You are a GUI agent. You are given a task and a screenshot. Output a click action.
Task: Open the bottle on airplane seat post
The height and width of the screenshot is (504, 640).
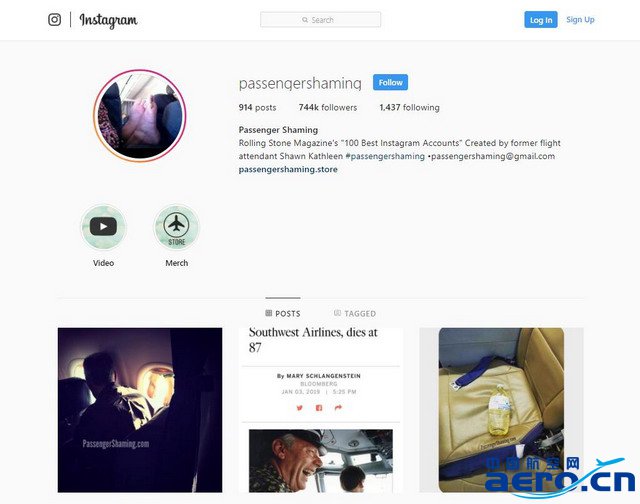501,410
